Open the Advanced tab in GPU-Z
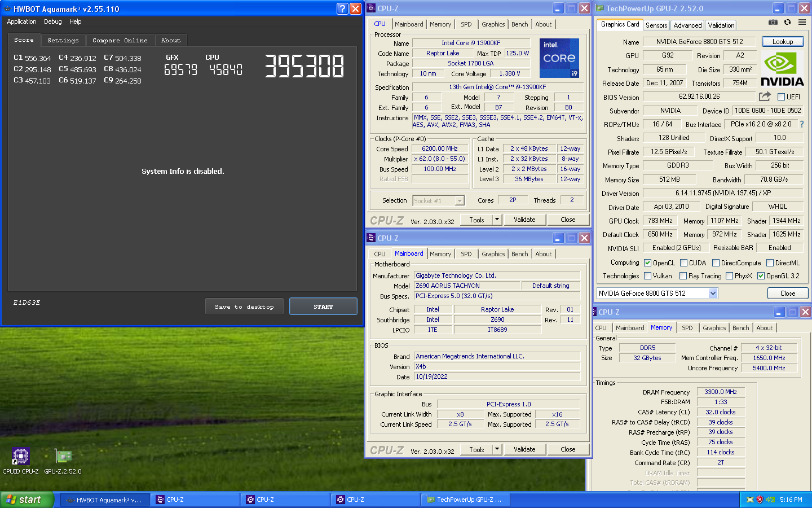This screenshot has width=812, height=508. (x=687, y=25)
